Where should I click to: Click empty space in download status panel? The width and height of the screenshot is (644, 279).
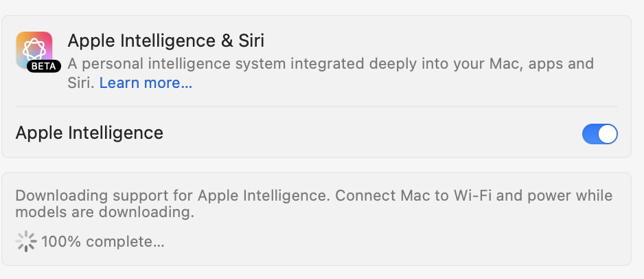point(390,243)
